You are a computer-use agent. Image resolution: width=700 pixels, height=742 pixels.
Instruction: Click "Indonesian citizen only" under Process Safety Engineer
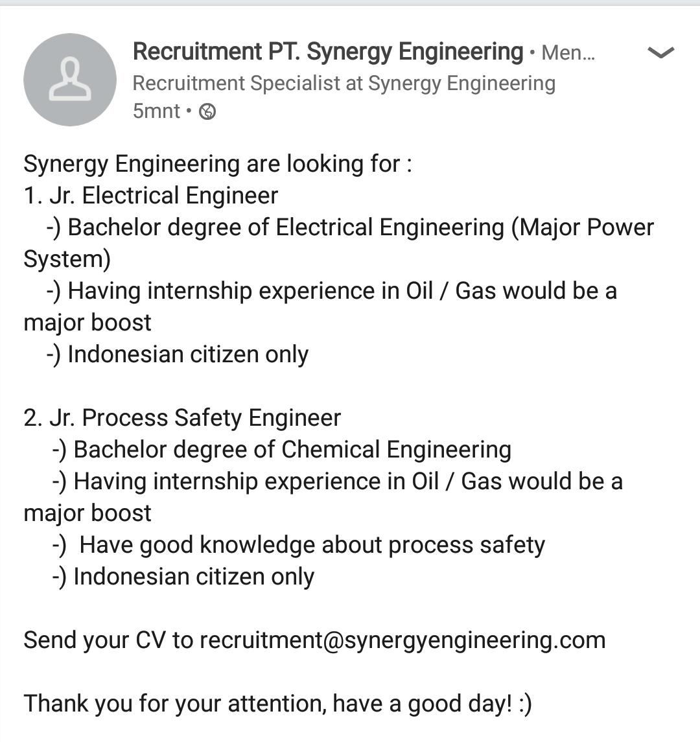(x=193, y=577)
